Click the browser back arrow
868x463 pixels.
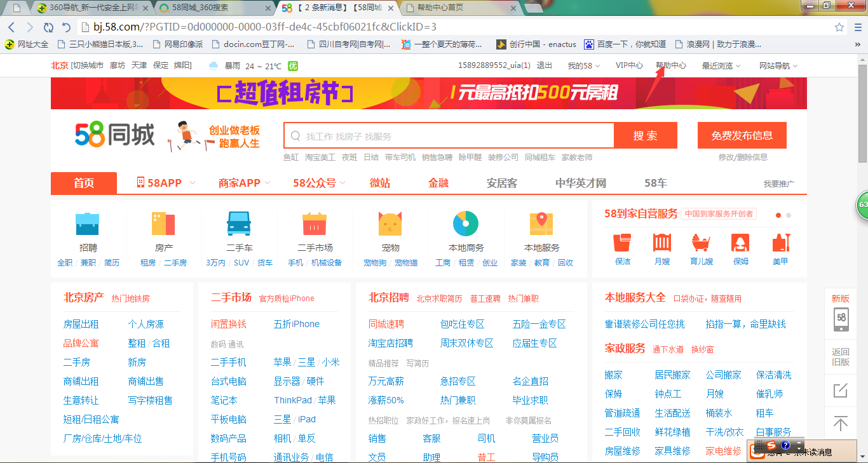(11, 27)
